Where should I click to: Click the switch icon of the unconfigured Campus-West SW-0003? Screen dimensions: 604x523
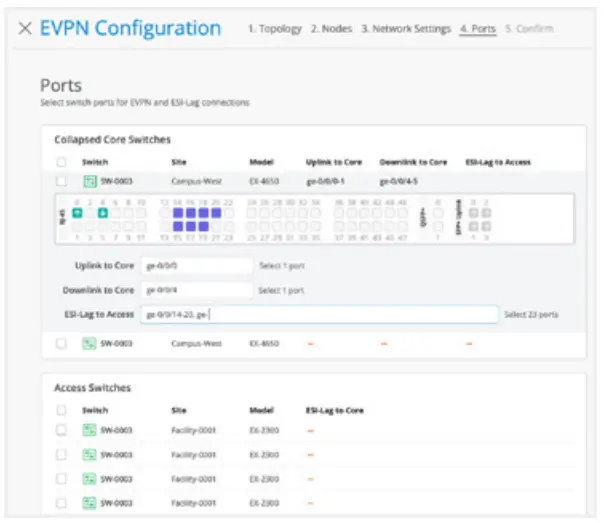[x=89, y=343]
